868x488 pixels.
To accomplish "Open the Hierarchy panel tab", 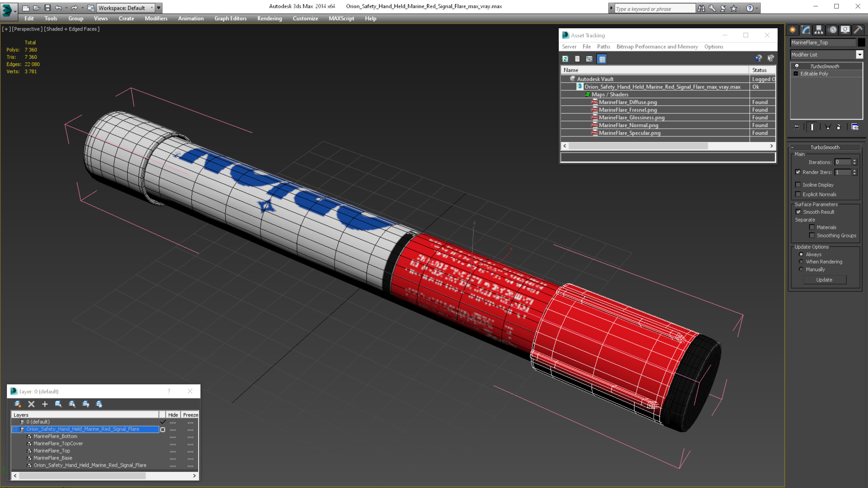I will 819,30.
